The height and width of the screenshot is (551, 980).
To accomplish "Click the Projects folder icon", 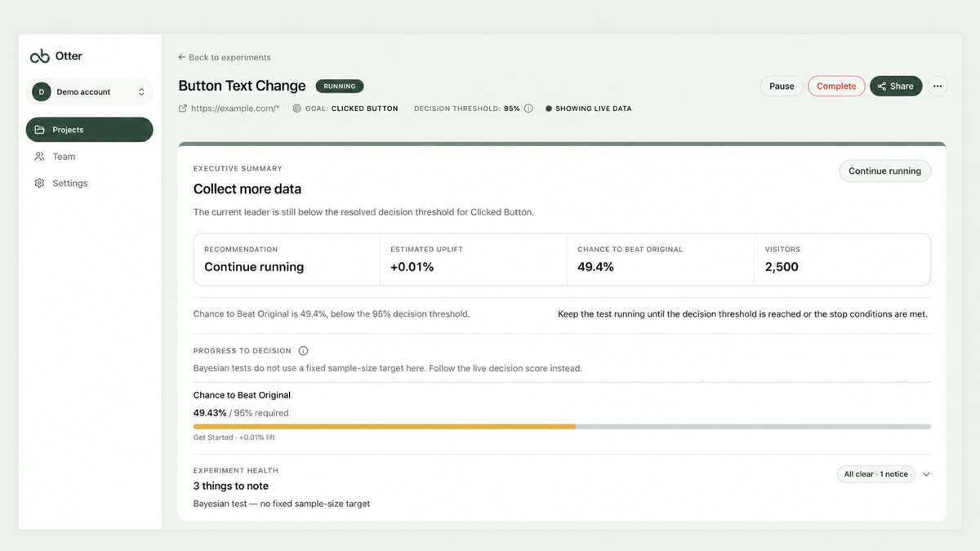I will 39,130.
